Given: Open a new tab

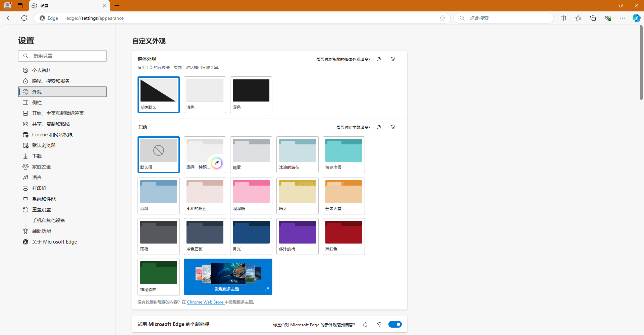Looking at the screenshot, I should (x=117, y=6).
